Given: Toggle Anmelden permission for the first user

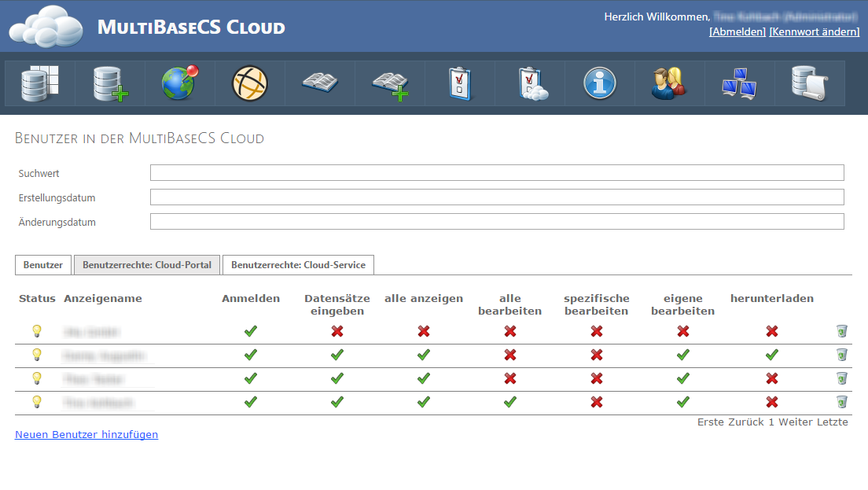Looking at the screenshot, I should [x=251, y=331].
